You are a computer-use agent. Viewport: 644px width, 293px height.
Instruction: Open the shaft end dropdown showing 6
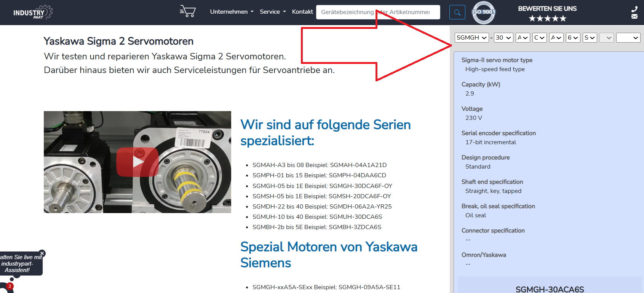pyautogui.click(x=573, y=38)
